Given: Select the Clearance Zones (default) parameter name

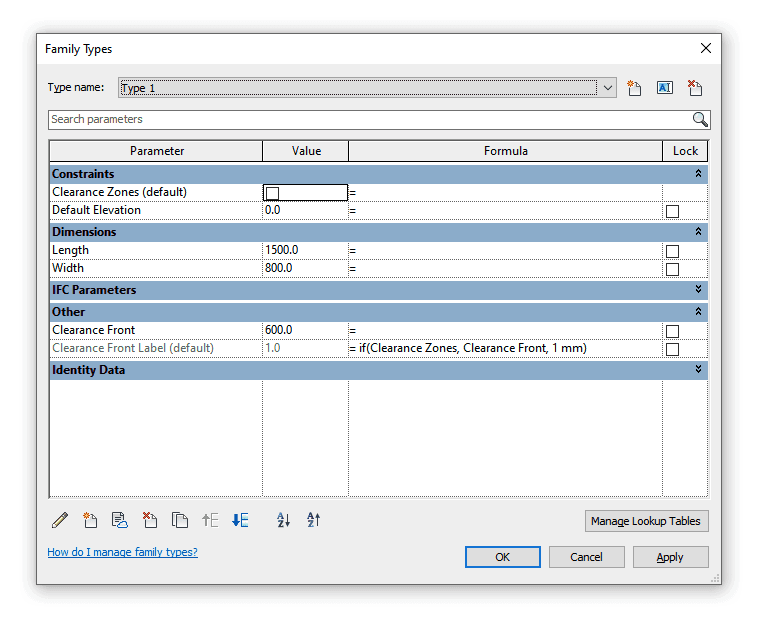Looking at the screenshot, I should tap(119, 192).
